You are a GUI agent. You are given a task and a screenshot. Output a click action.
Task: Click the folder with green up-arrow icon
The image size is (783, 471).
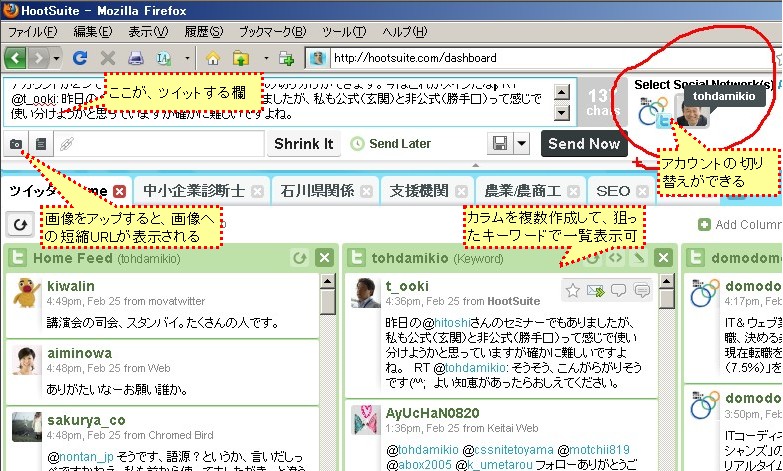click(241, 59)
